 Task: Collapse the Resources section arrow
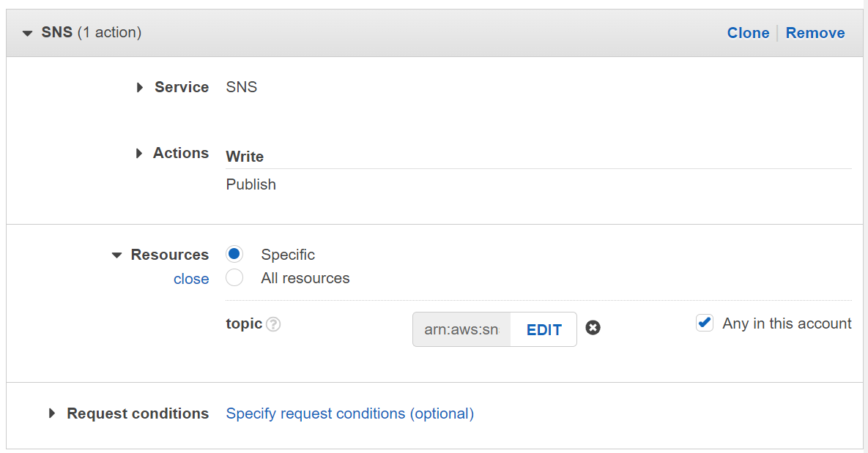click(x=116, y=255)
